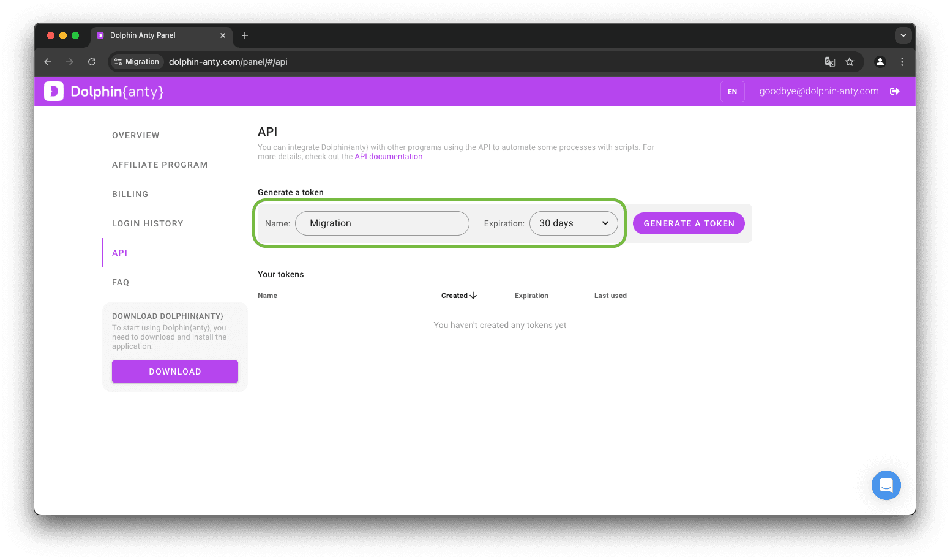Go to Billing in the sidebar
Image resolution: width=950 pixels, height=560 pixels.
(x=130, y=194)
